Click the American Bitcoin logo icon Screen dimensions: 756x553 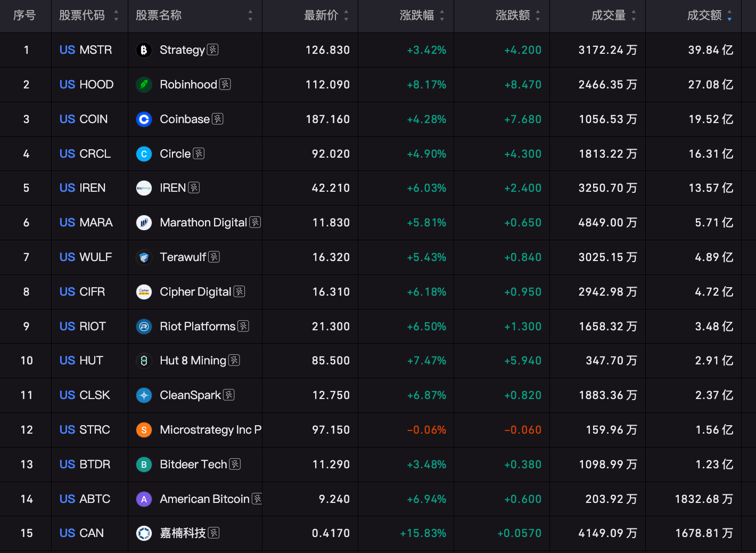(x=144, y=499)
